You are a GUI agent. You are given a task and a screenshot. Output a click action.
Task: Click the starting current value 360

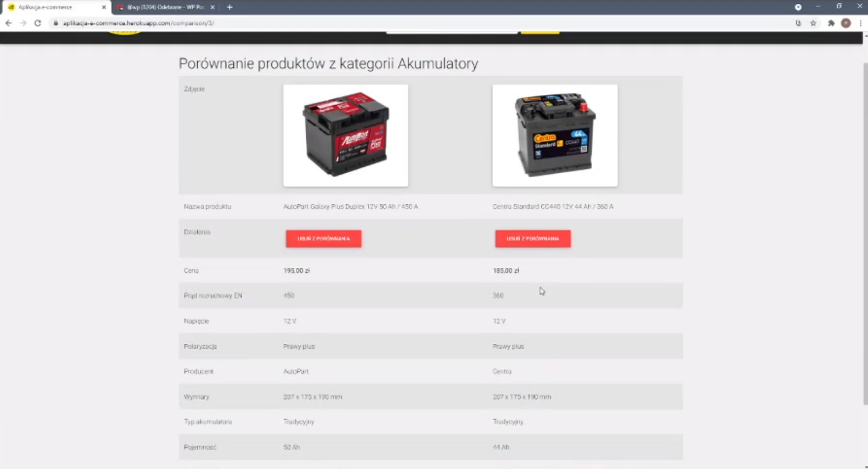tap(498, 296)
